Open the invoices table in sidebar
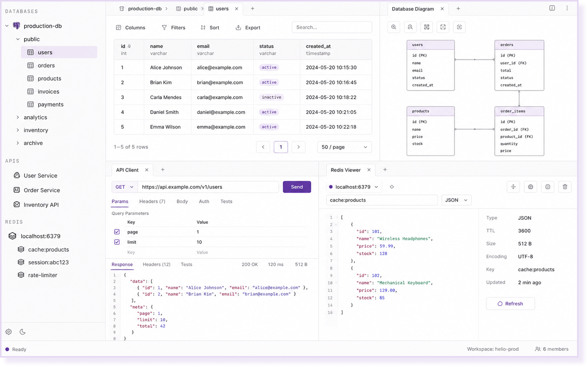The image size is (588, 367). [x=59, y=91]
